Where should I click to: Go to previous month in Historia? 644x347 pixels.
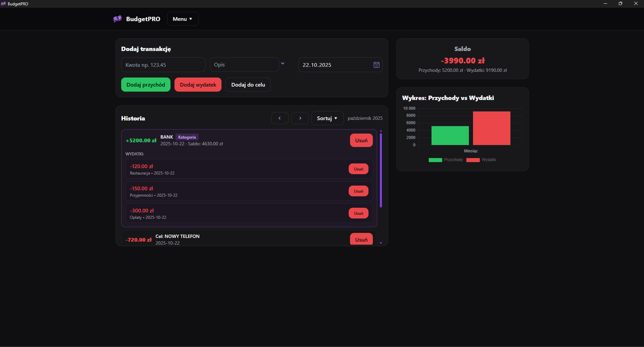coord(280,118)
